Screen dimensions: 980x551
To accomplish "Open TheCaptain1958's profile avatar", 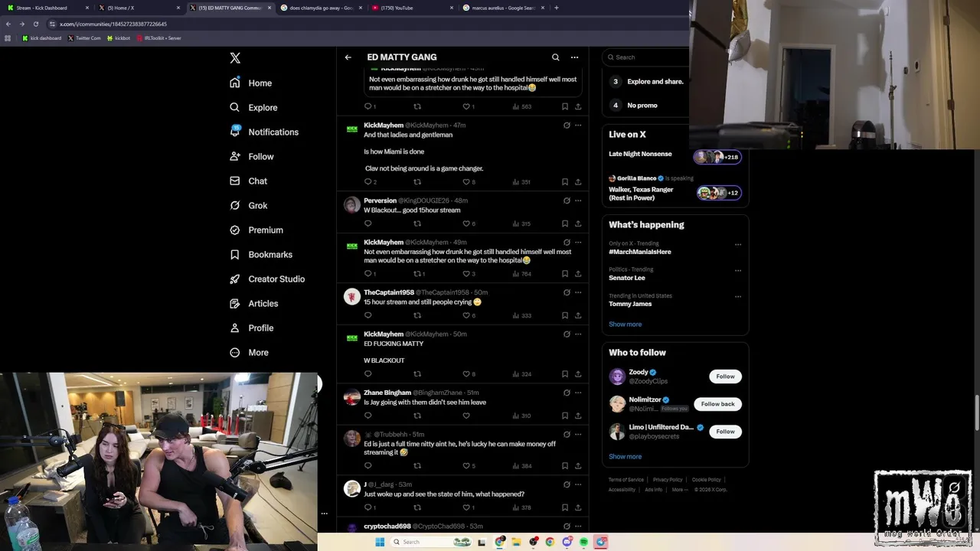I will (351, 297).
